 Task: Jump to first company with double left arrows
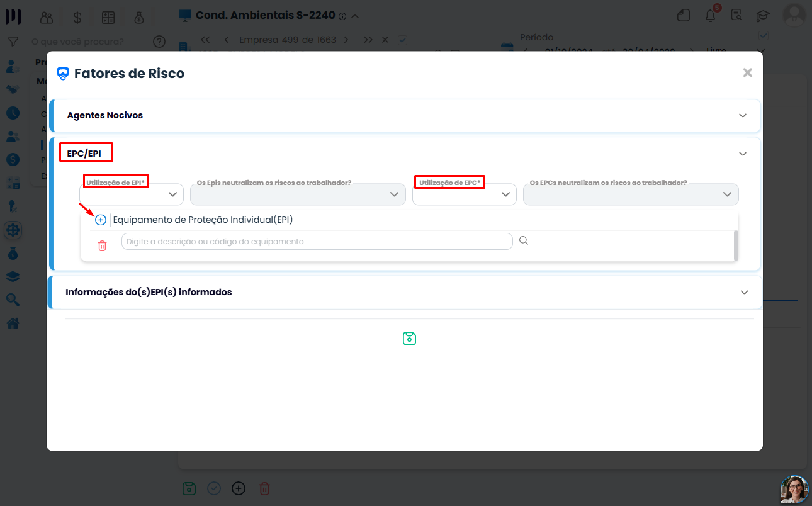(205, 40)
